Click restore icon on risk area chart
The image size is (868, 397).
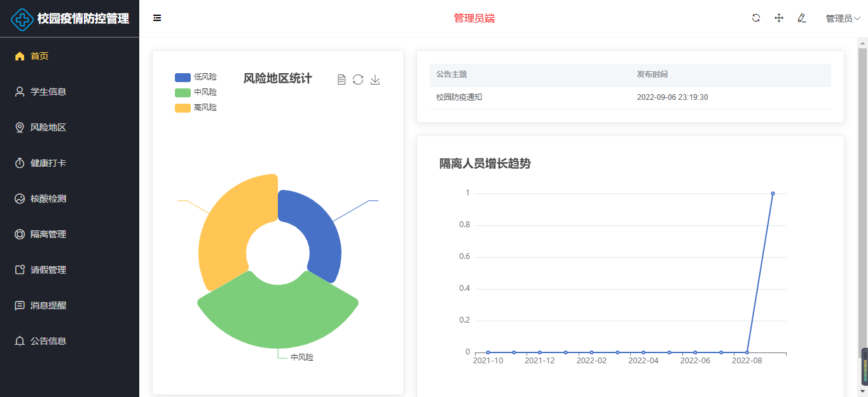358,80
